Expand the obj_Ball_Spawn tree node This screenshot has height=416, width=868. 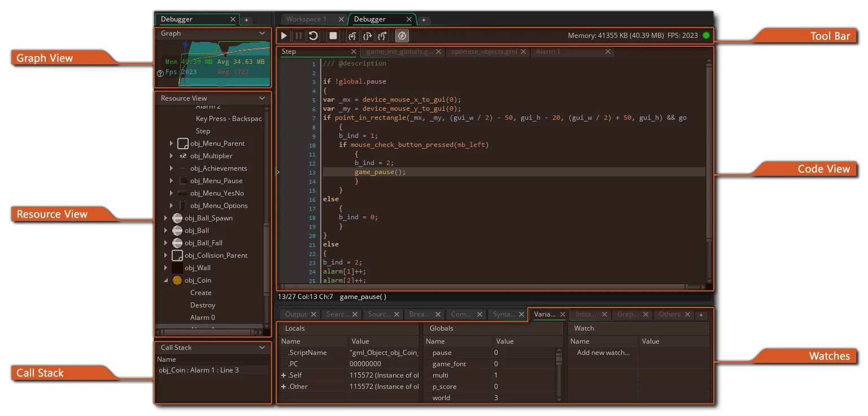coord(165,218)
